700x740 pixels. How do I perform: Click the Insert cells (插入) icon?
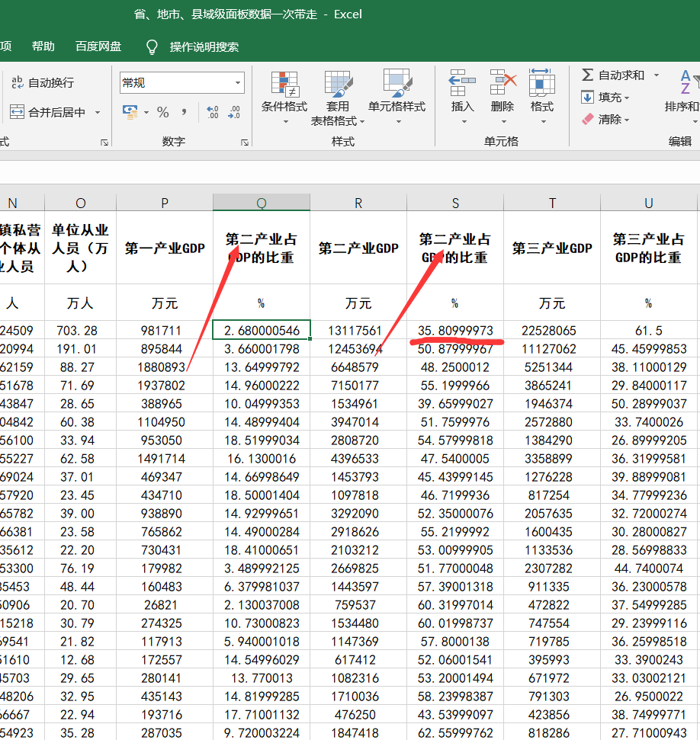tap(462, 84)
